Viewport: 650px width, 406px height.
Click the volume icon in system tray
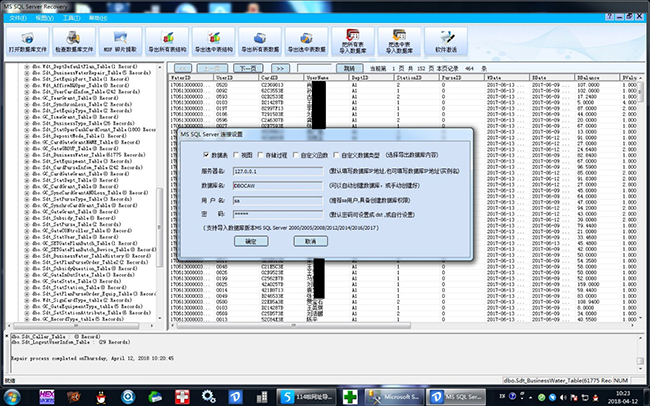[563, 397]
